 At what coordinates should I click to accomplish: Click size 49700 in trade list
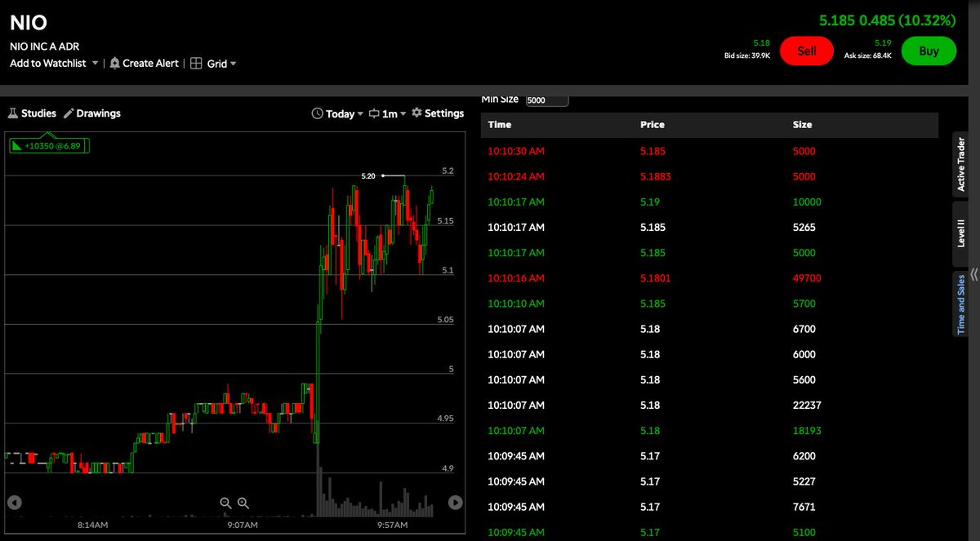pos(808,278)
